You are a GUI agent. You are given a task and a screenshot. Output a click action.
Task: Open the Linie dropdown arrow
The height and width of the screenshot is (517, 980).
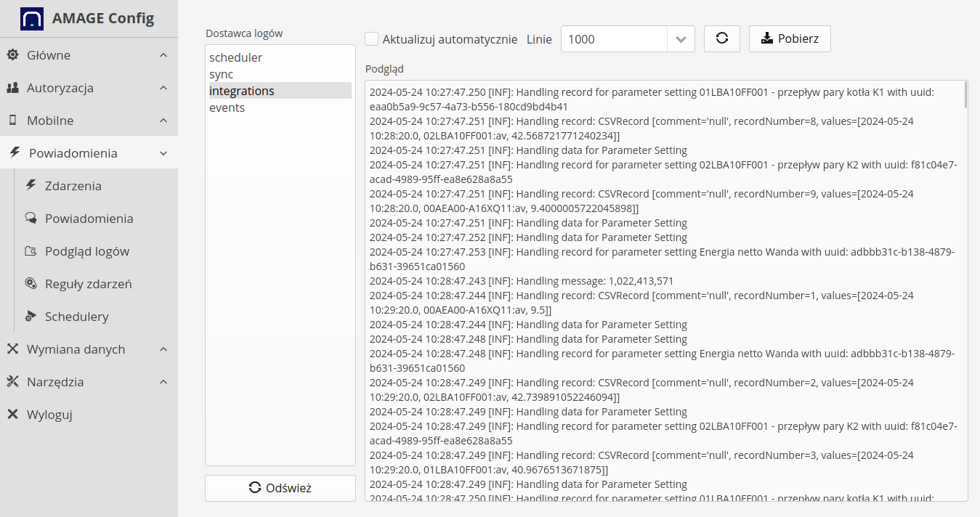(x=681, y=39)
